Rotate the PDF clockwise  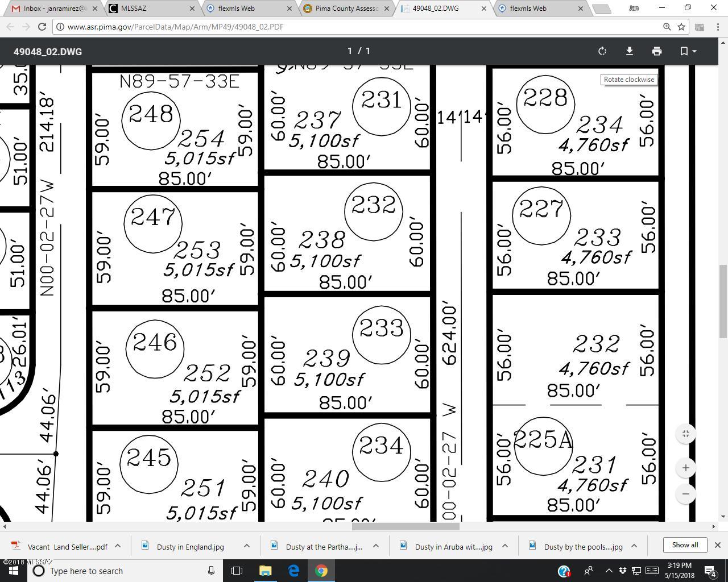coord(602,51)
